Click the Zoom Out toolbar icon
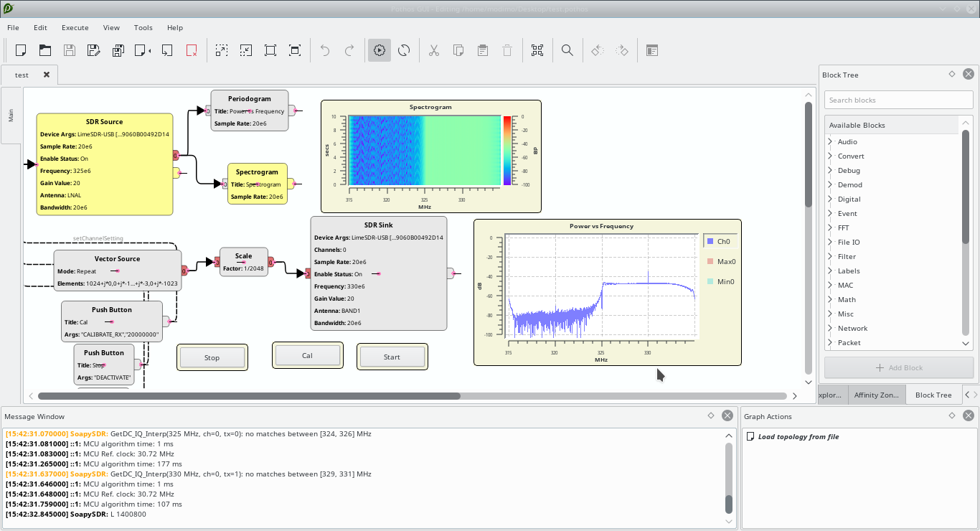980x531 pixels. coord(246,50)
